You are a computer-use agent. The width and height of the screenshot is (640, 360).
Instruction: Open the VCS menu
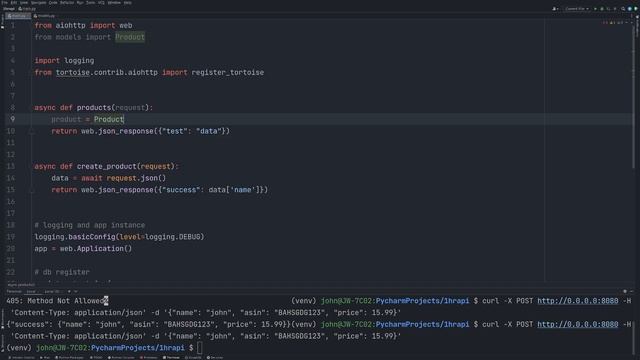(x=101, y=3)
